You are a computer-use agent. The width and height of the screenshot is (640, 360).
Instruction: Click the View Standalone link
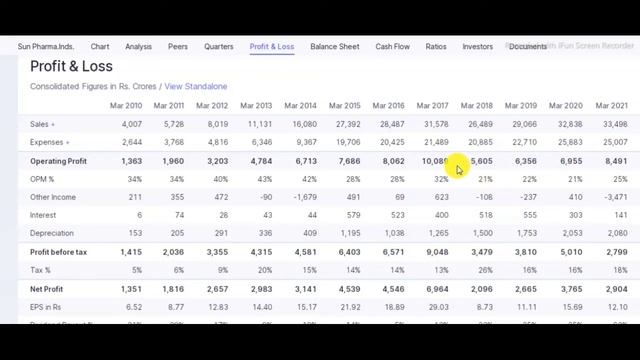[196, 86]
